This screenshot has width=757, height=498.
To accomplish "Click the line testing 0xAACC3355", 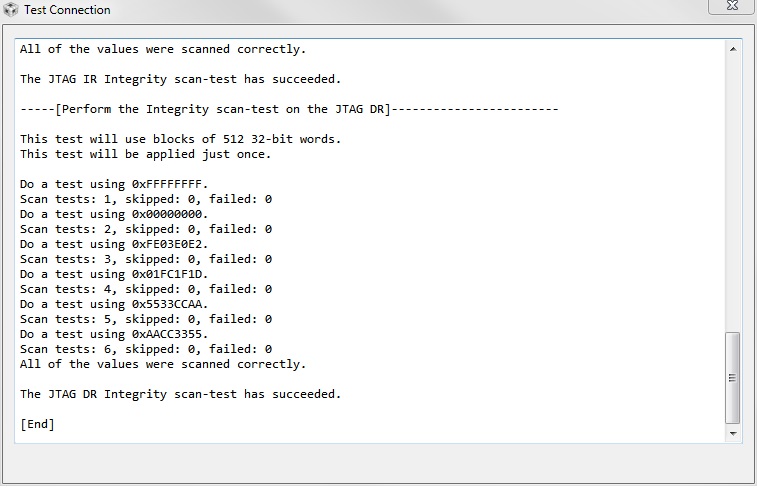I will [x=114, y=334].
